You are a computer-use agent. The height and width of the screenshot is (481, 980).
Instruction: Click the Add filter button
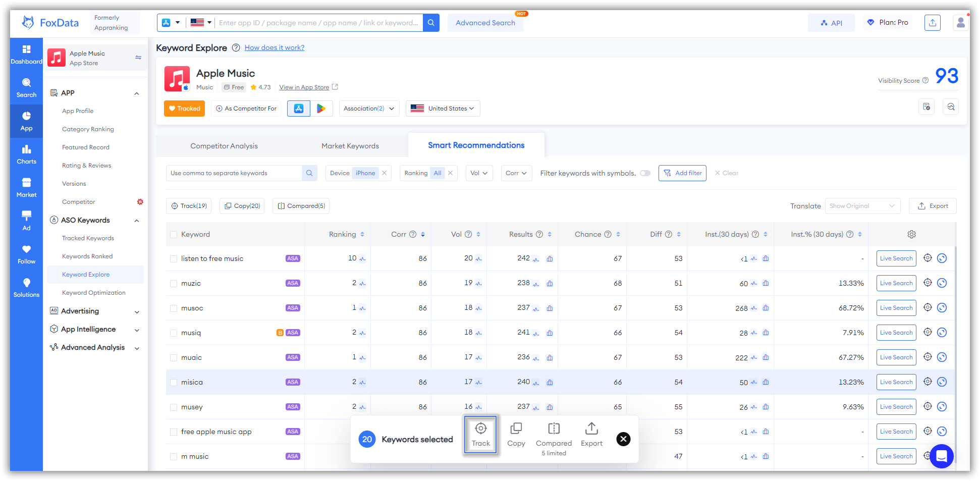(x=682, y=173)
